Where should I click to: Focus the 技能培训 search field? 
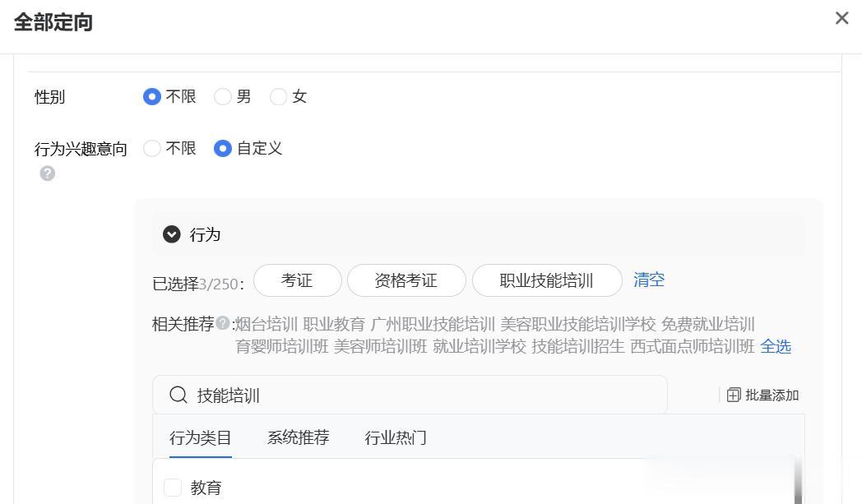[x=428, y=395]
